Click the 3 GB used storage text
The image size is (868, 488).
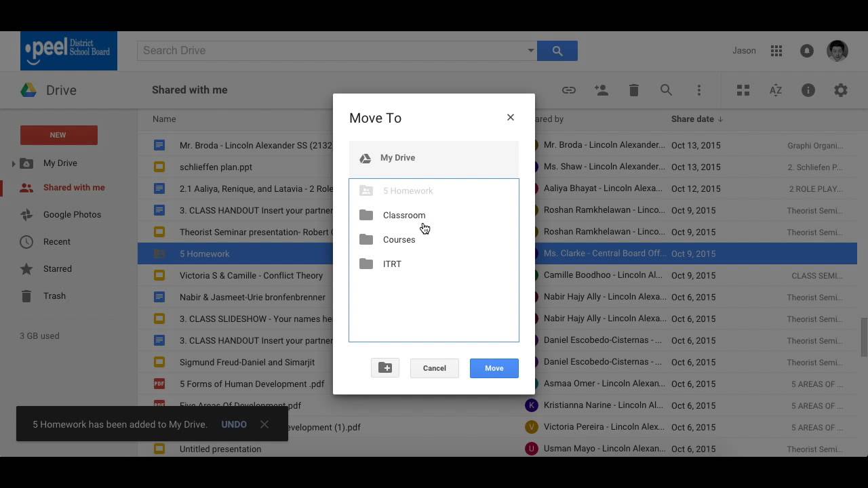(x=39, y=336)
